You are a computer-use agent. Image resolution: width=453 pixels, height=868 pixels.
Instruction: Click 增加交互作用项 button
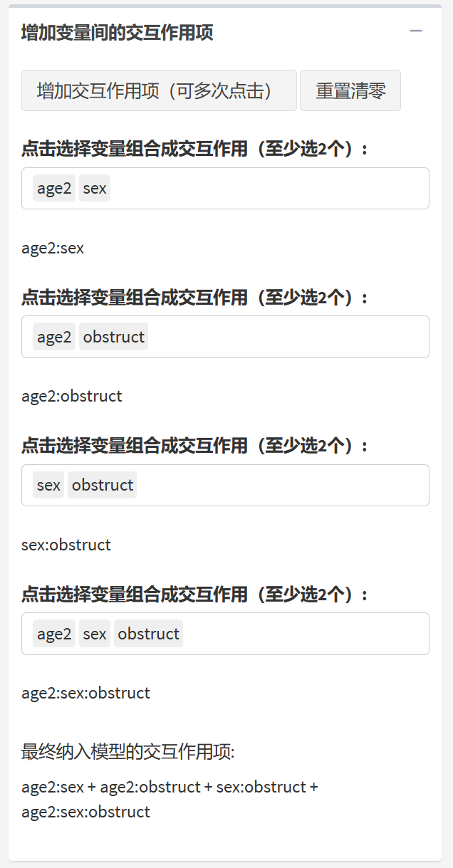point(158,90)
